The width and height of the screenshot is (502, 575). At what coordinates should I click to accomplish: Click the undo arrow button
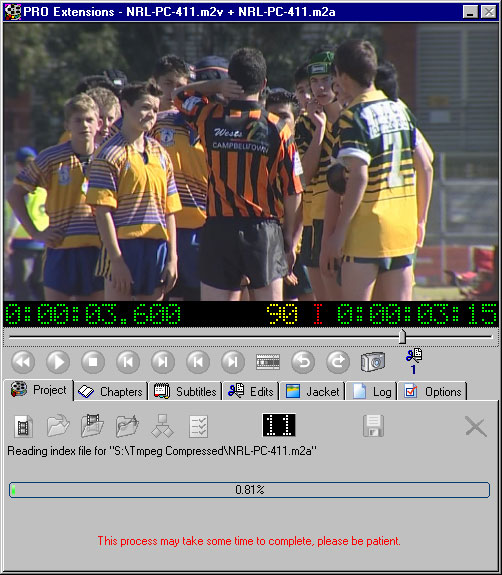coord(303,362)
